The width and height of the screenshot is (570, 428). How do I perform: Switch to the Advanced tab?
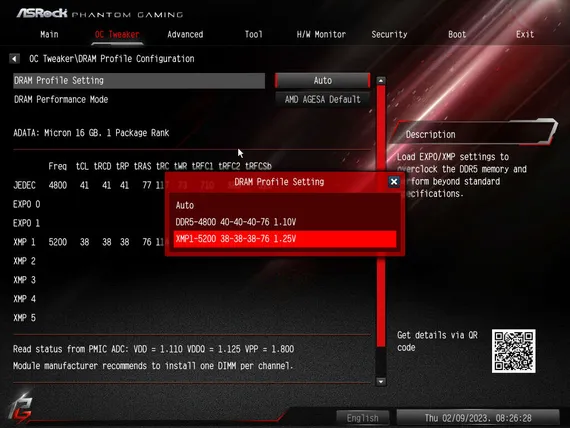click(185, 35)
